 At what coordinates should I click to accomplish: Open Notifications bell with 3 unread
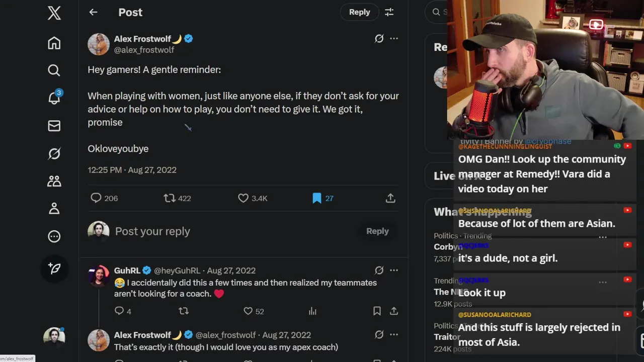tap(54, 98)
